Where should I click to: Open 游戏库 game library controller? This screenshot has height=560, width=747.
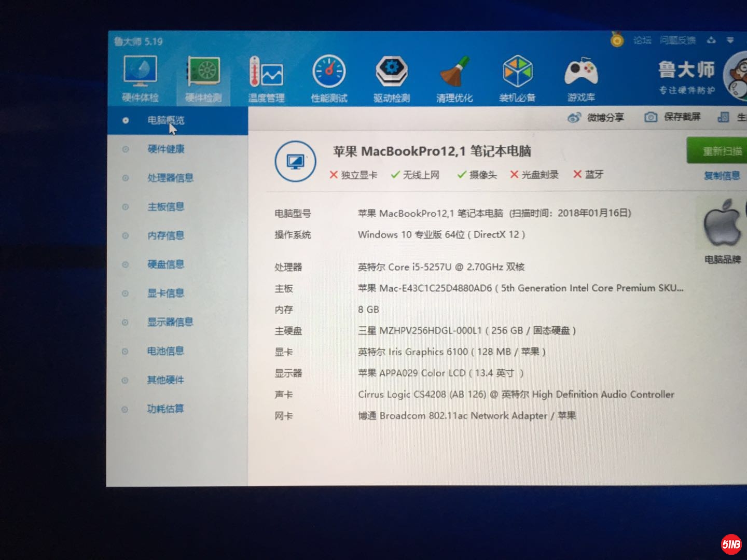coord(581,78)
